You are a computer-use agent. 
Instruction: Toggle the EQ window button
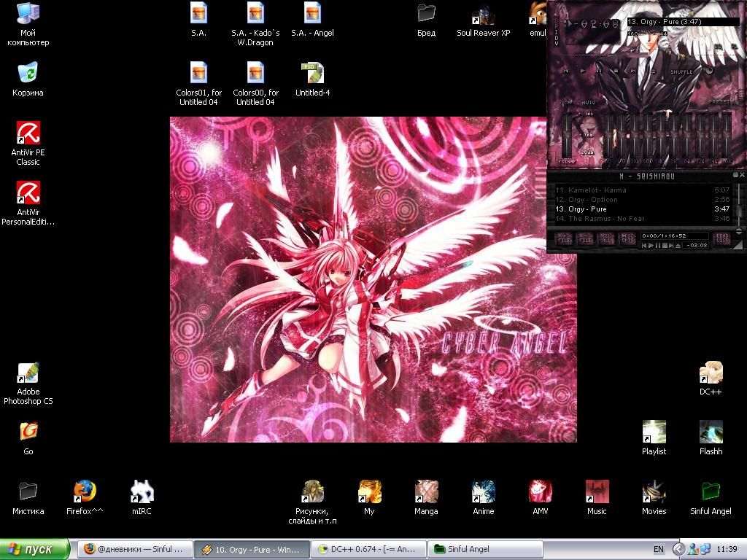point(718,47)
